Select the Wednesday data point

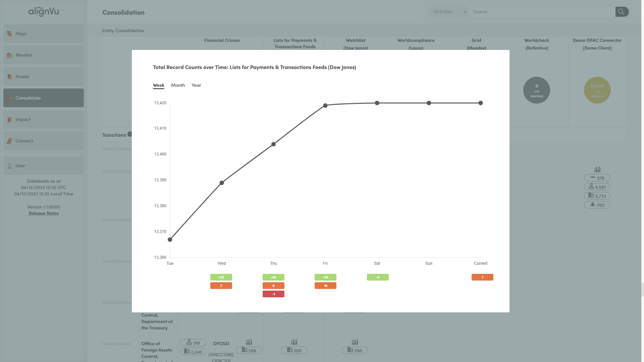click(x=222, y=183)
